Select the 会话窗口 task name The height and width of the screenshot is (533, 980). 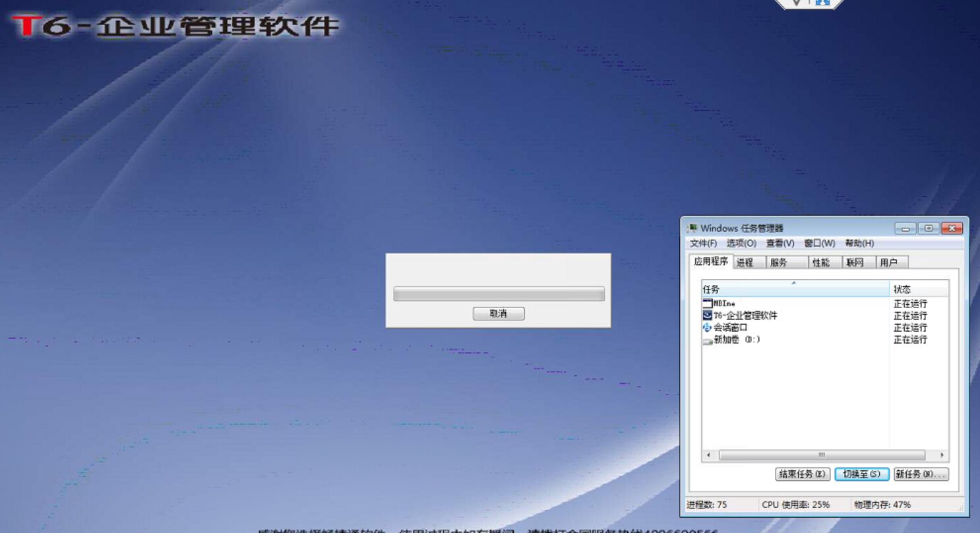click(730, 327)
